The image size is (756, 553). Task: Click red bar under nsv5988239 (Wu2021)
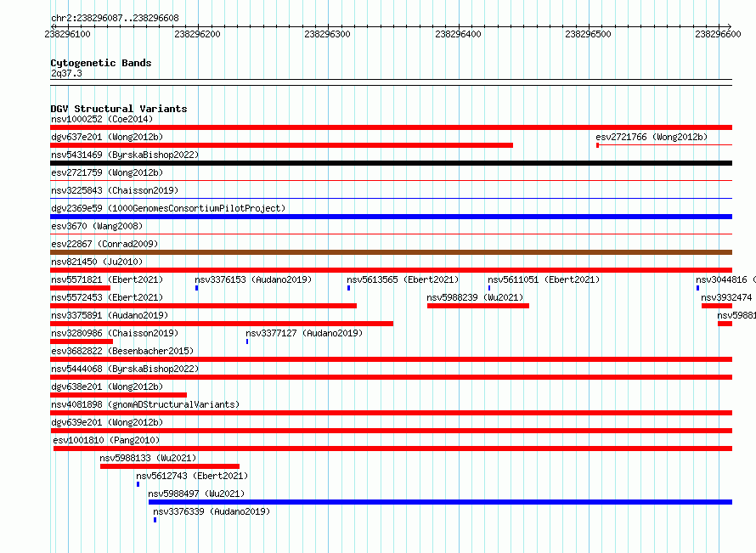pyautogui.click(x=477, y=306)
